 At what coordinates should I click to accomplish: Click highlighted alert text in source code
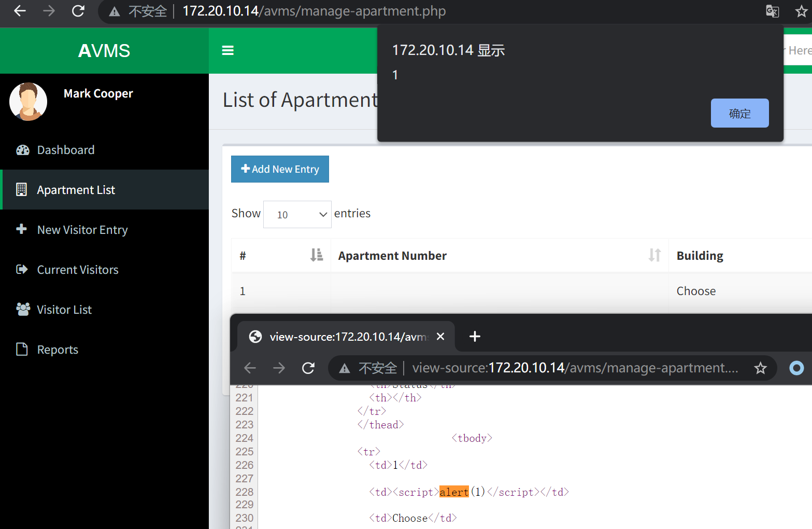pos(454,492)
